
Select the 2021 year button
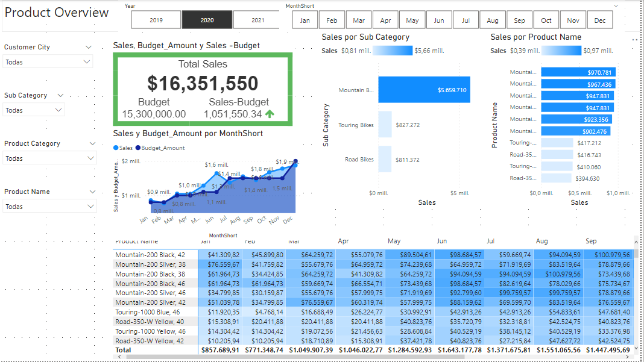click(257, 19)
